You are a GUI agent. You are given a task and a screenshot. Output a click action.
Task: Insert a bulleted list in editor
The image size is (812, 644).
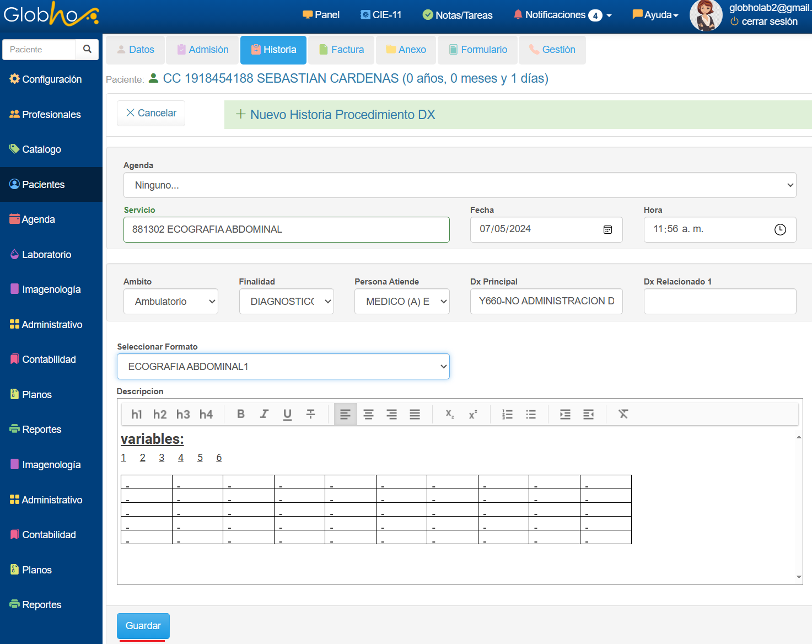click(x=531, y=414)
